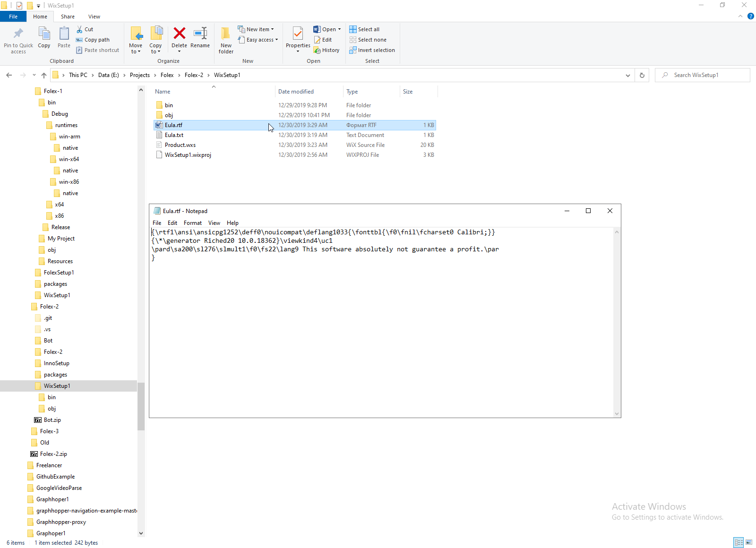Go up one folder level arrow

44,75
